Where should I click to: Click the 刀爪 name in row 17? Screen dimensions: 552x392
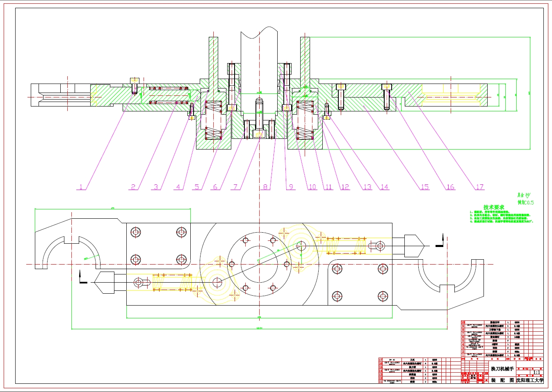coord(412,360)
